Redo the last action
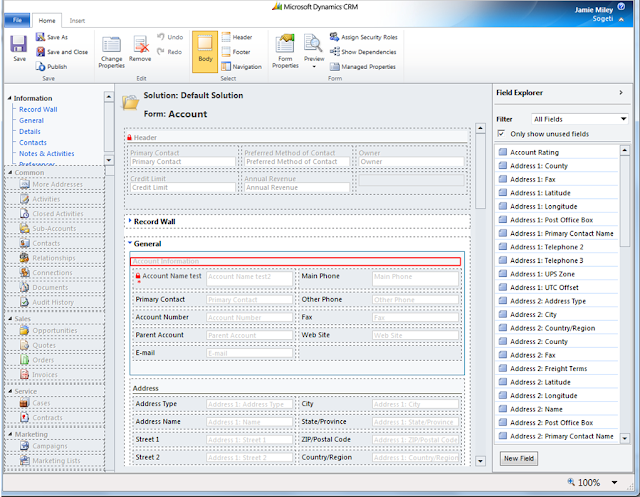The width and height of the screenshot is (640, 497). tap(169, 52)
